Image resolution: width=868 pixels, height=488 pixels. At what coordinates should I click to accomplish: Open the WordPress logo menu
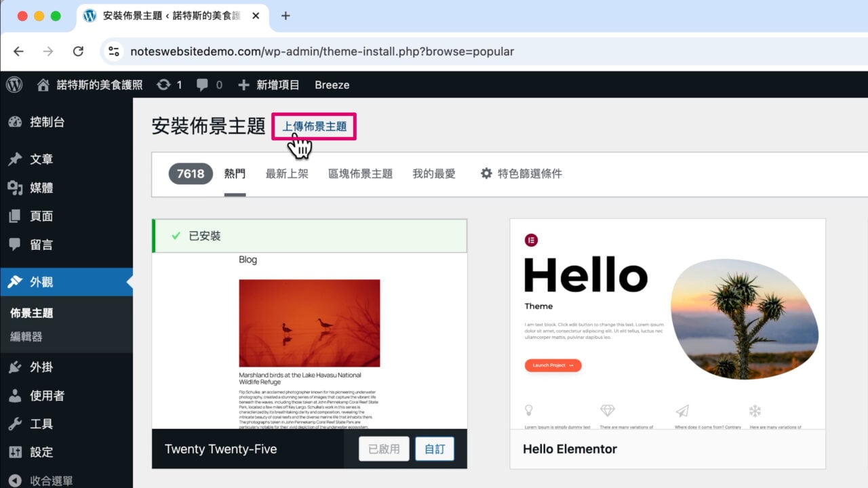click(14, 84)
